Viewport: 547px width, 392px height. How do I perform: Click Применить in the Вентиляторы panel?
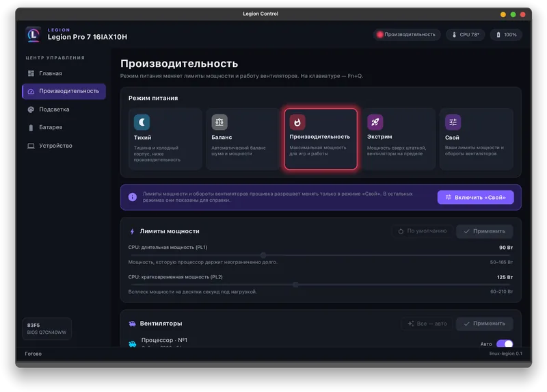click(485, 324)
